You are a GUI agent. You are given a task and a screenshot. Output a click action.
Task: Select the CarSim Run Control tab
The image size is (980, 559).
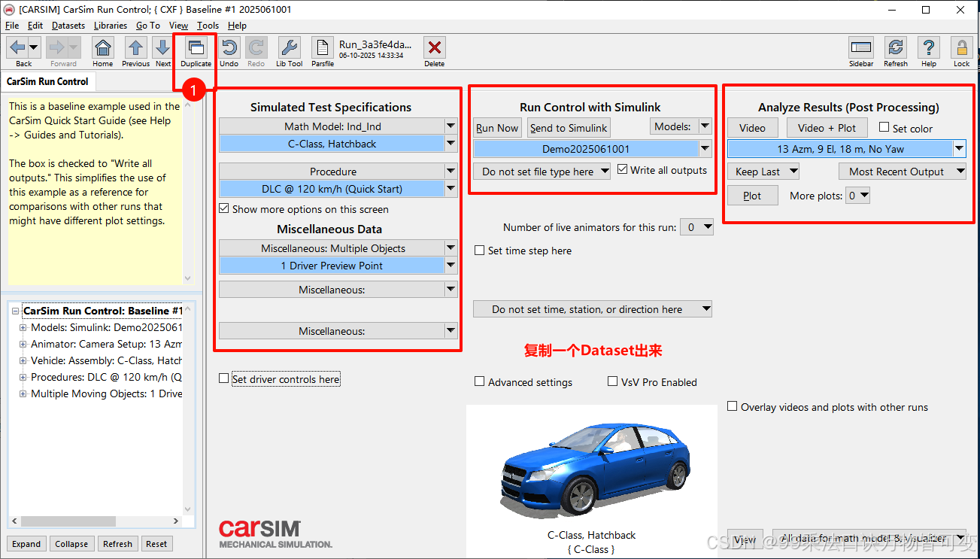click(47, 81)
